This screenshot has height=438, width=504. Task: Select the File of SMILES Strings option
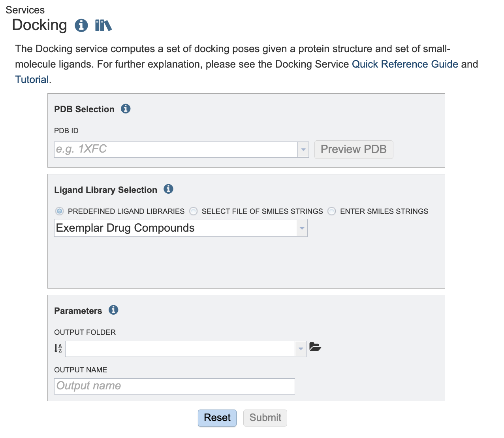(193, 211)
